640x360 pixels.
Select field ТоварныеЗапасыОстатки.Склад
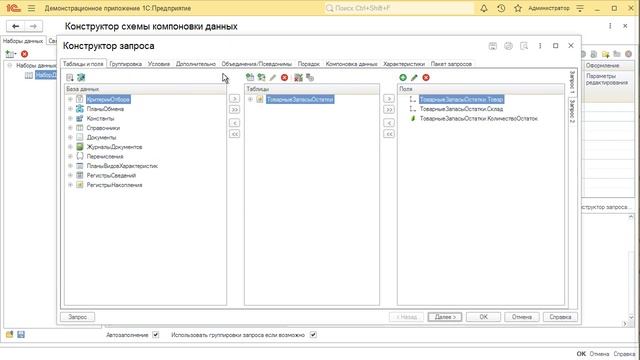pos(461,109)
